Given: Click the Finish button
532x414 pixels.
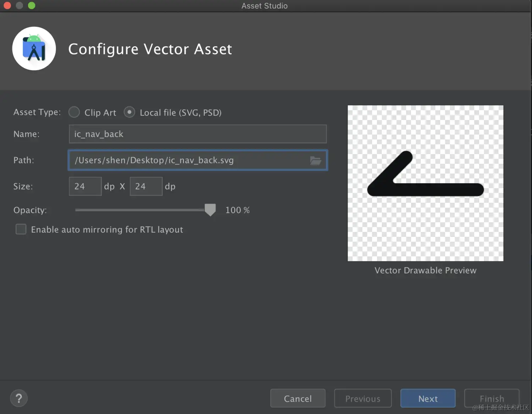Looking at the screenshot, I should pyautogui.click(x=492, y=398).
